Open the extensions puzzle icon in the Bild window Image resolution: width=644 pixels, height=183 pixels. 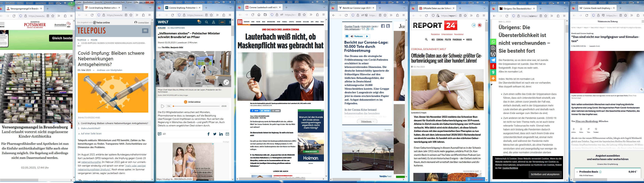(x=317, y=15)
